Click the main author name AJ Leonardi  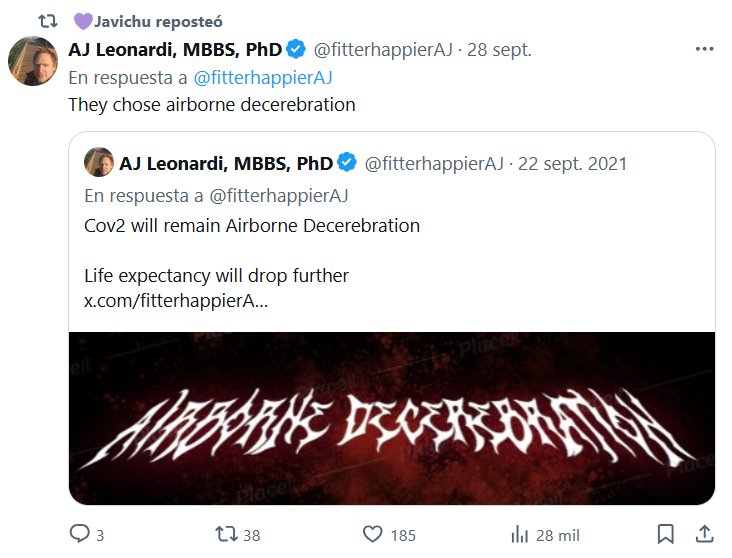click(175, 49)
